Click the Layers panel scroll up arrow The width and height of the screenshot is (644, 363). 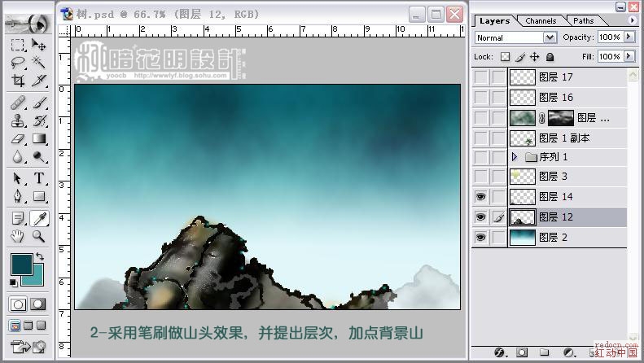(633, 75)
